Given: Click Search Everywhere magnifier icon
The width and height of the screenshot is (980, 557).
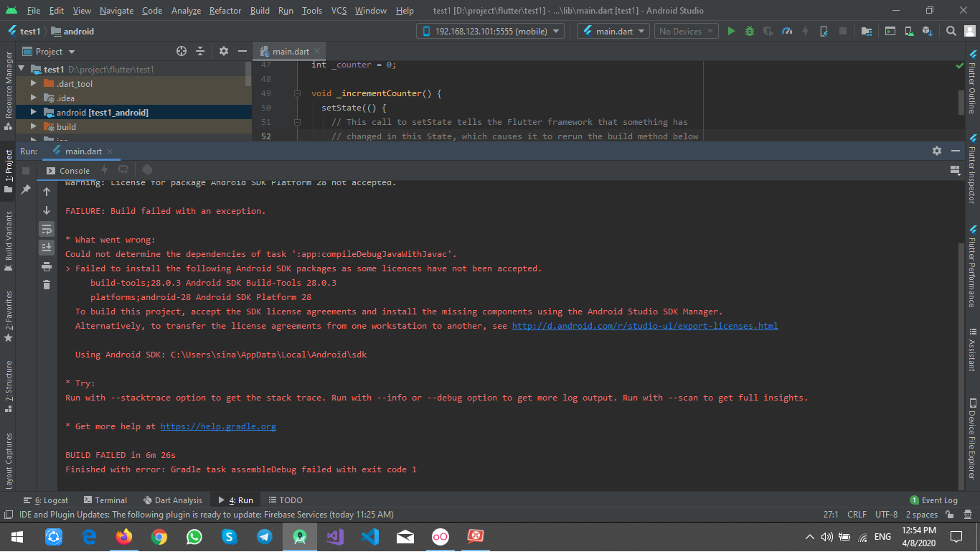Looking at the screenshot, I should [951, 31].
